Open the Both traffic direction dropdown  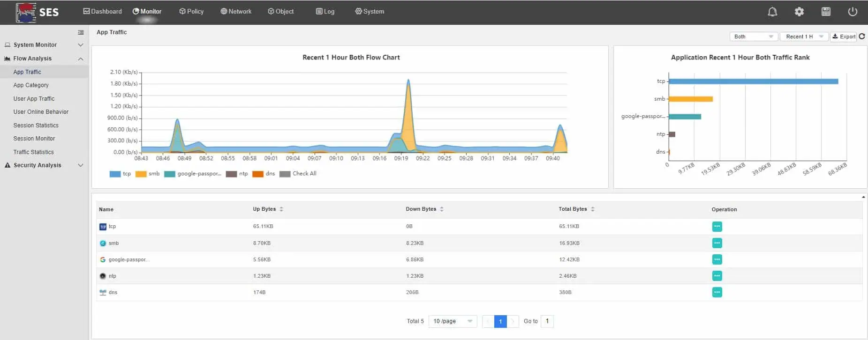click(x=753, y=37)
